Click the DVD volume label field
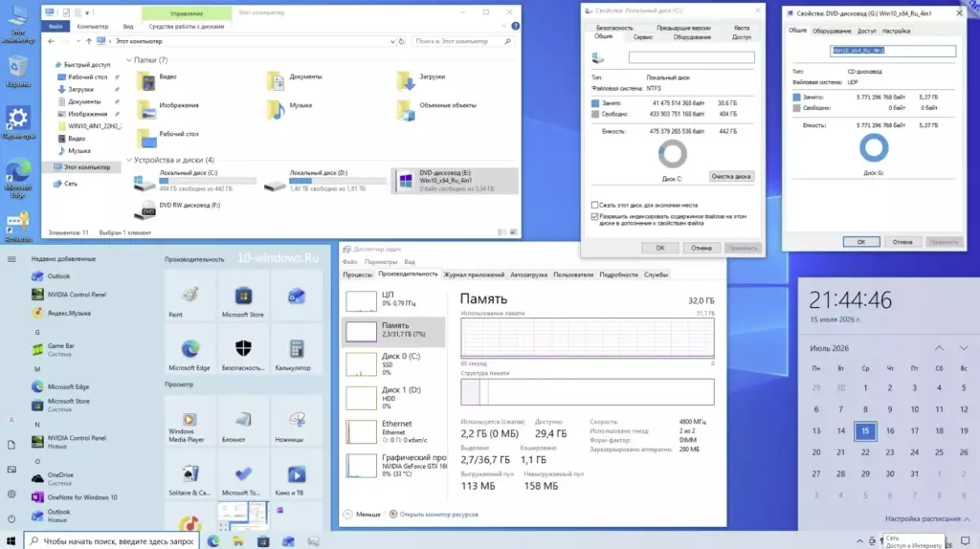 (x=893, y=51)
